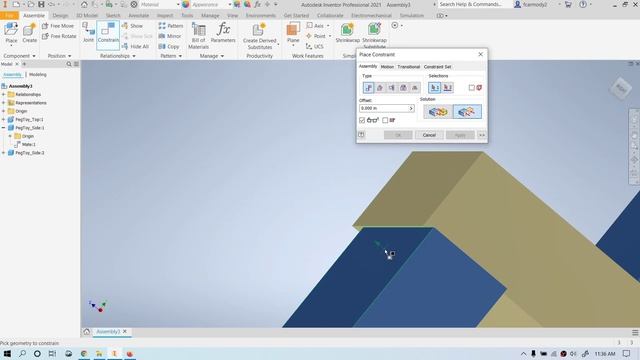Click the Place component tool

[x=11, y=33]
